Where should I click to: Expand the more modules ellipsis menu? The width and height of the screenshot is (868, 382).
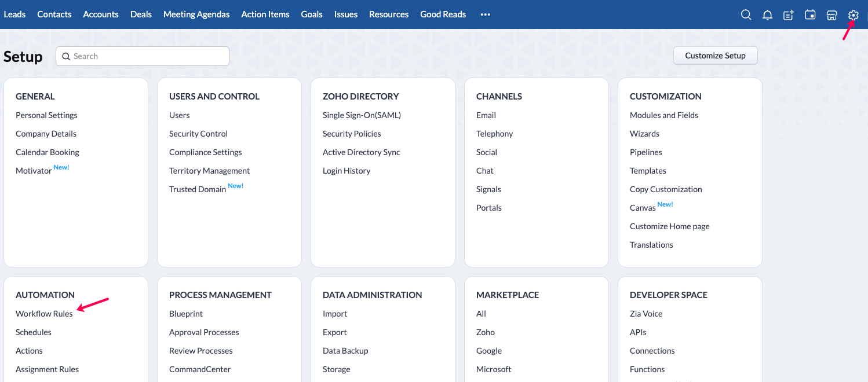click(486, 14)
